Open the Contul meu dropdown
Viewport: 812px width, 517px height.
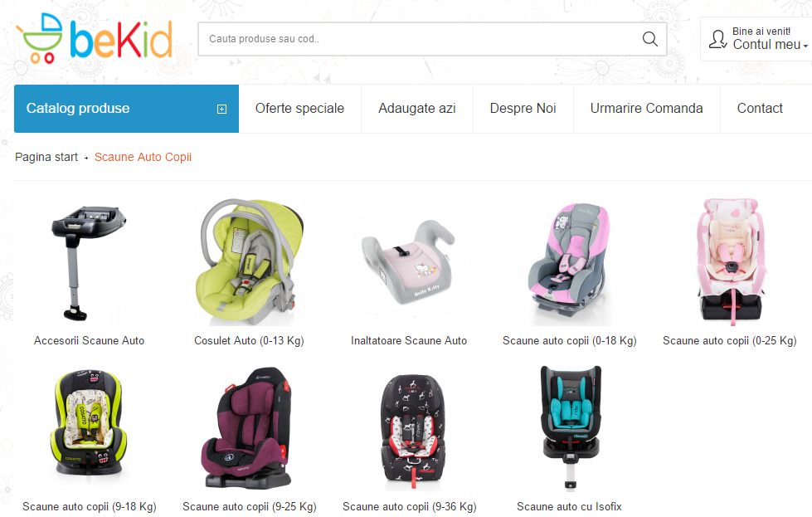pyautogui.click(x=770, y=45)
